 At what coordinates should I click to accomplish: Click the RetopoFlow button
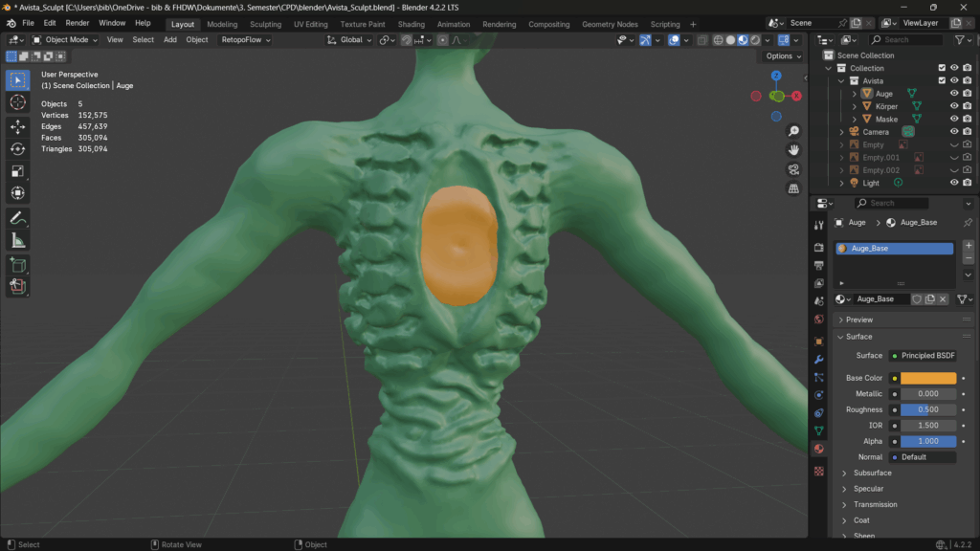pos(246,40)
